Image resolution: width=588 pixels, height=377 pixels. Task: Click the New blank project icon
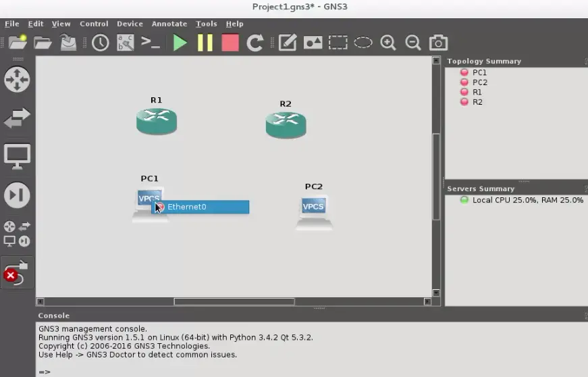18,43
